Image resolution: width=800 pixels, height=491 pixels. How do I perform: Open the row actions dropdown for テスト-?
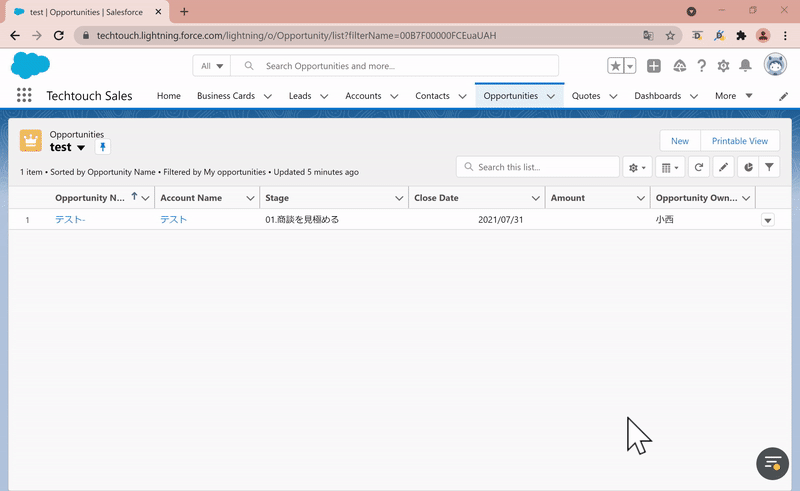tap(767, 220)
